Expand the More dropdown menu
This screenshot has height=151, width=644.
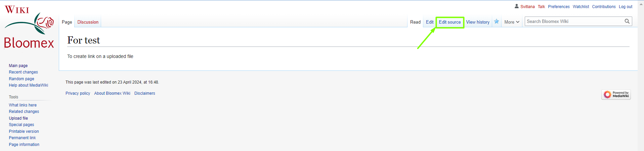[512, 22]
